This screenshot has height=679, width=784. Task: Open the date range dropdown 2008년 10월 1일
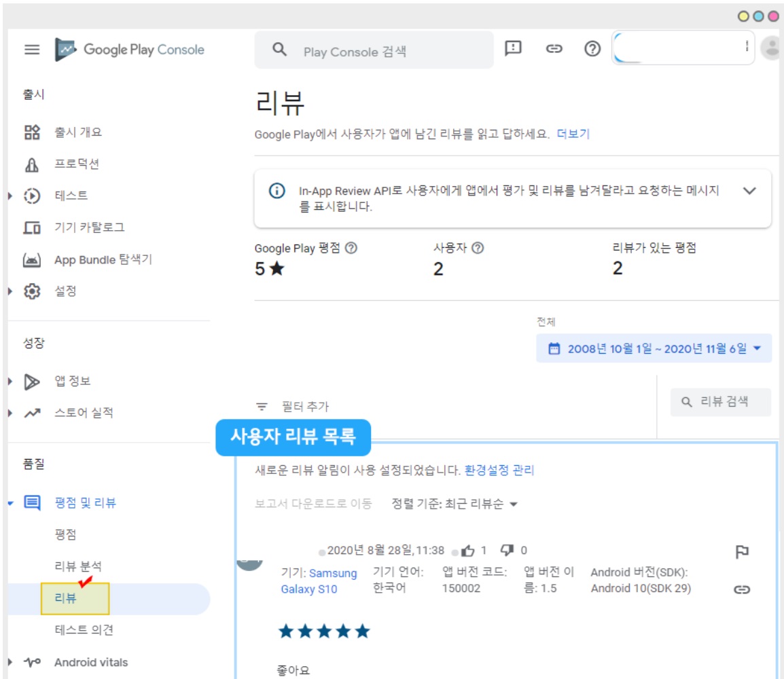(x=654, y=348)
